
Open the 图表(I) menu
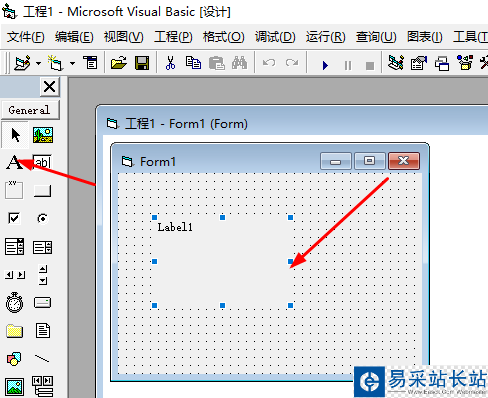(x=425, y=37)
